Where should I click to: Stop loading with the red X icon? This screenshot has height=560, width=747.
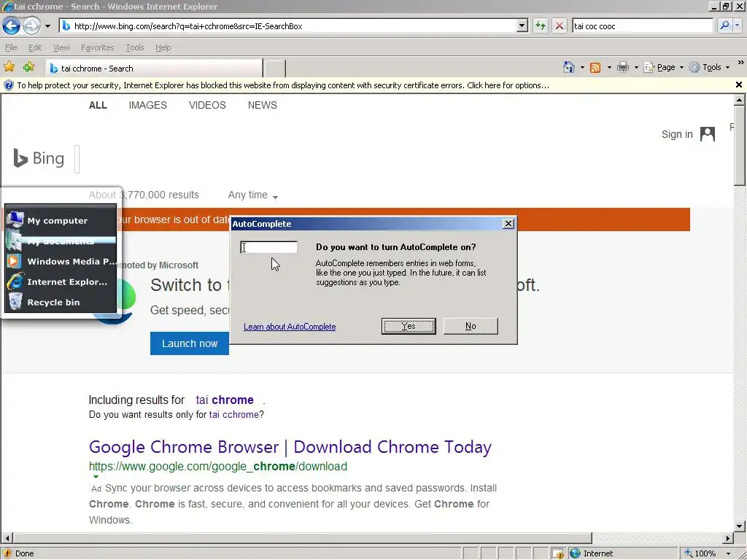(560, 26)
